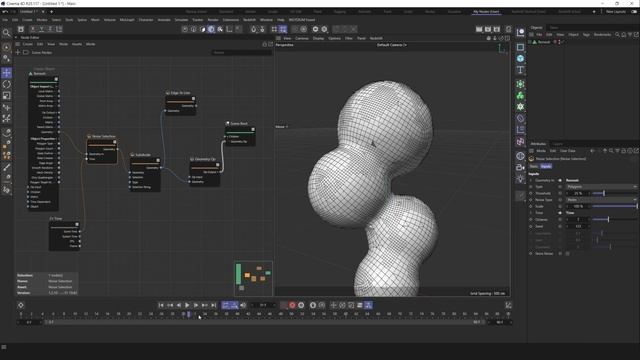Open the search magnifier at top left
This screenshot has width=640, height=360.
(x=6, y=33)
